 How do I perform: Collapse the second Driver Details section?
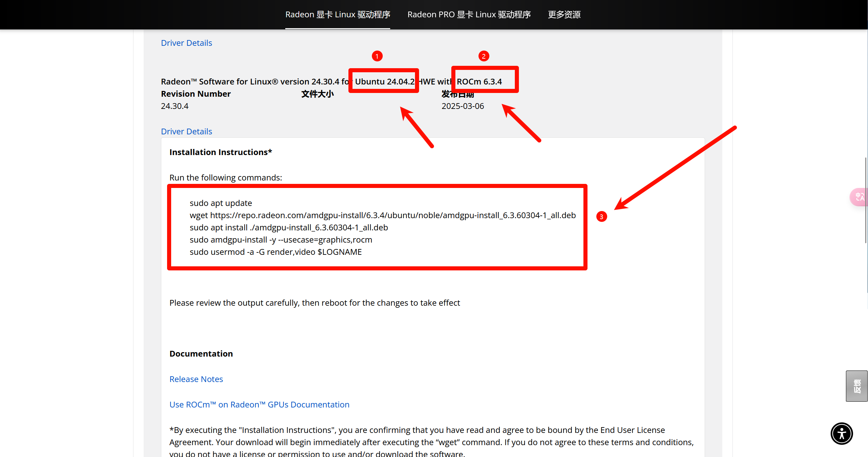186,132
